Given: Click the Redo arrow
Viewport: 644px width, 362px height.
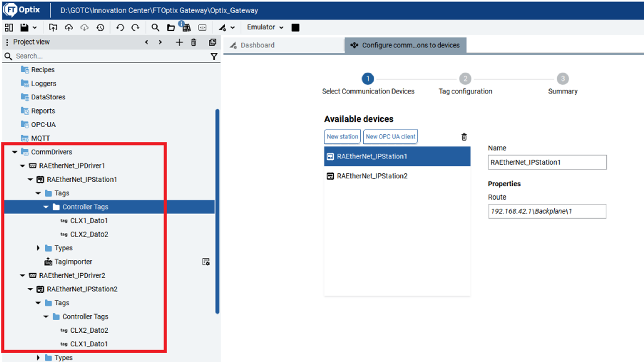Looking at the screenshot, I should [x=136, y=27].
